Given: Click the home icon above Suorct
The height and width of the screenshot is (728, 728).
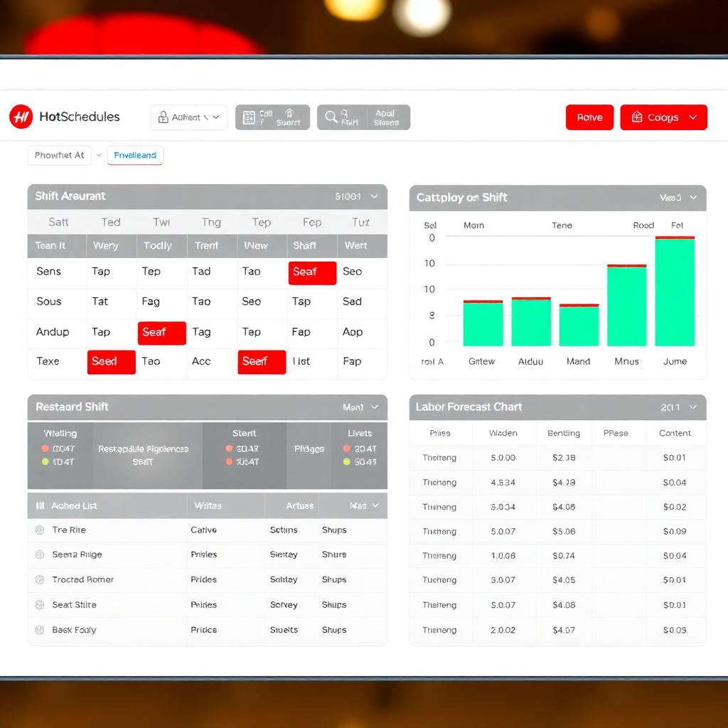Looking at the screenshot, I should 289,112.
